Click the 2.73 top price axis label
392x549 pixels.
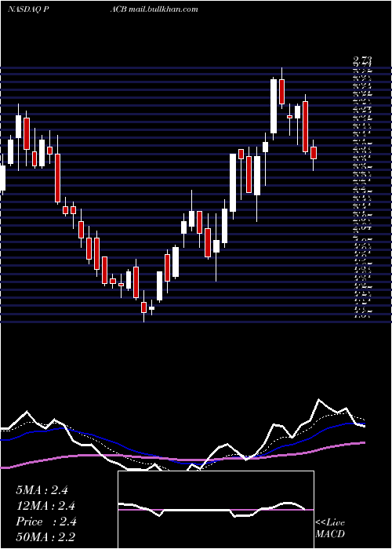pyautogui.click(x=362, y=61)
